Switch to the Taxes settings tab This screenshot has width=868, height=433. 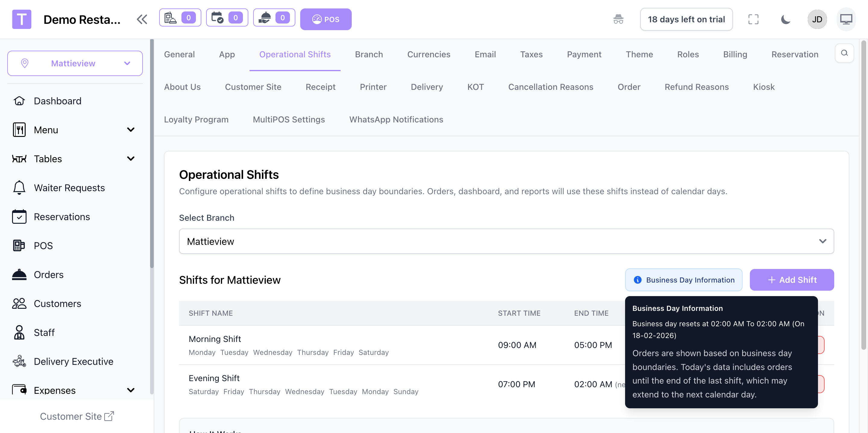pyautogui.click(x=531, y=54)
